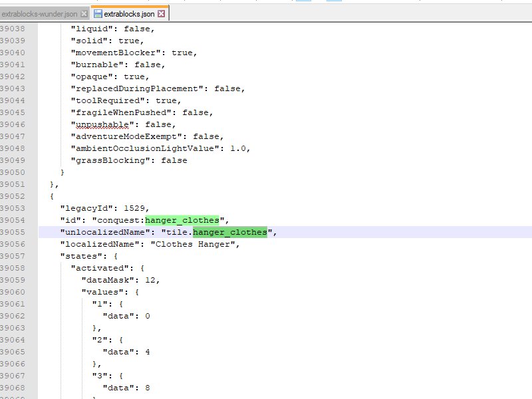Click the opening brace of the states object
The height and width of the screenshot is (399, 532).
(x=116, y=256)
